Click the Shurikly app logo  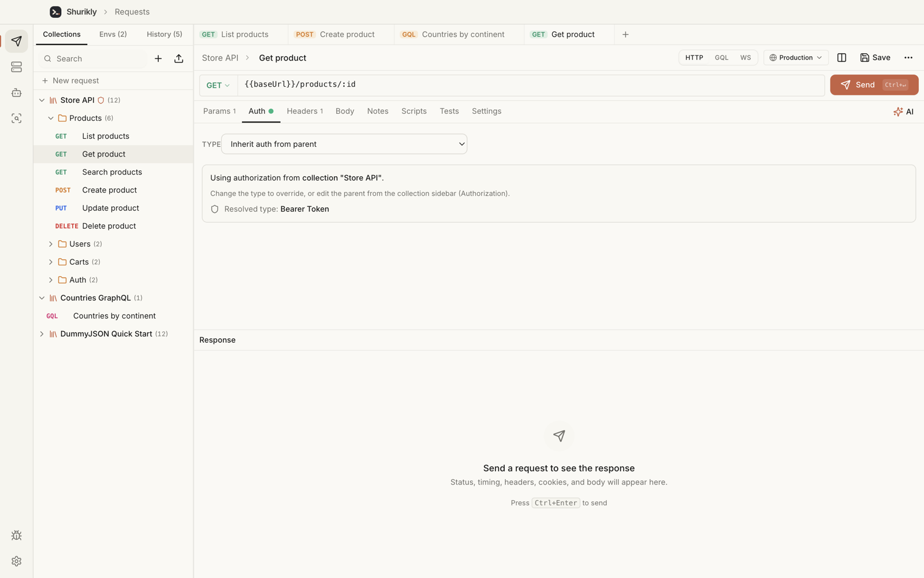click(55, 12)
